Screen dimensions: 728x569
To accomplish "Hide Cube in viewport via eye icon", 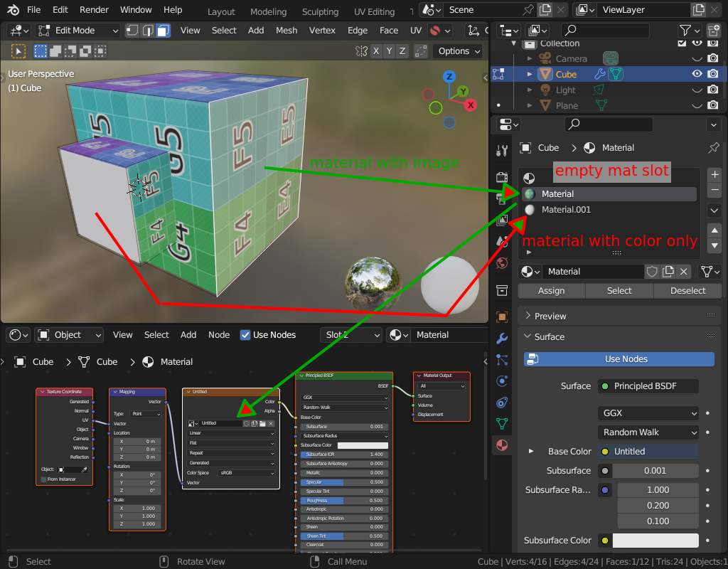I will (x=697, y=74).
